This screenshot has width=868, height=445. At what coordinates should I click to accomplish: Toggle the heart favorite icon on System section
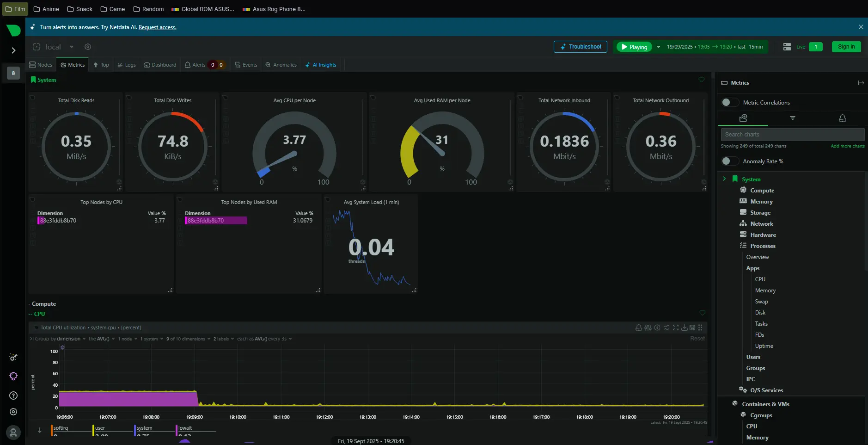tap(702, 80)
